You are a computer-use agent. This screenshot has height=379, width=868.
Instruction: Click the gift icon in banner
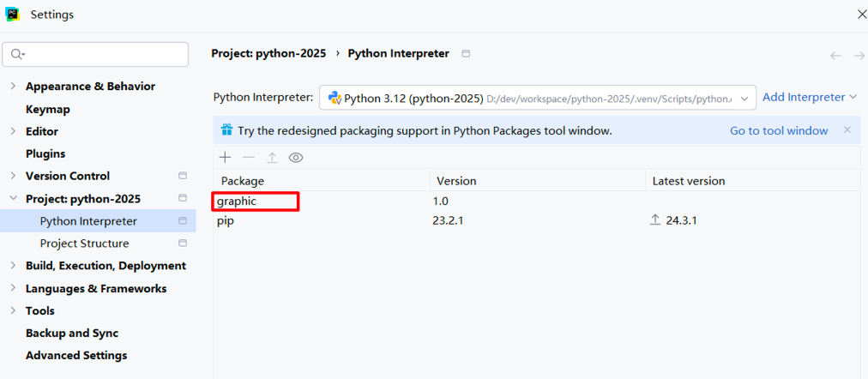tap(226, 130)
